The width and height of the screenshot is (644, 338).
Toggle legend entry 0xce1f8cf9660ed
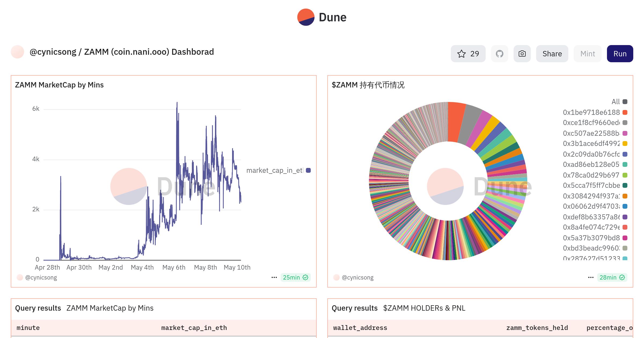[595, 123]
